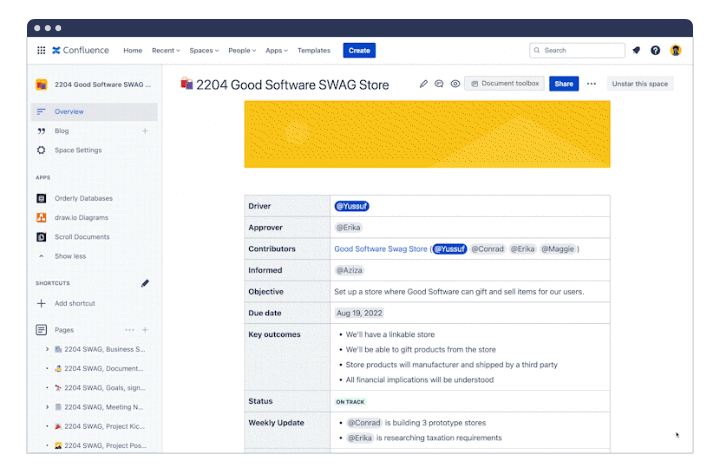The height and width of the screenshot is (471, 720).
Task: Click Add shortcut in sidebar
Action: click(x=75, y=303)
